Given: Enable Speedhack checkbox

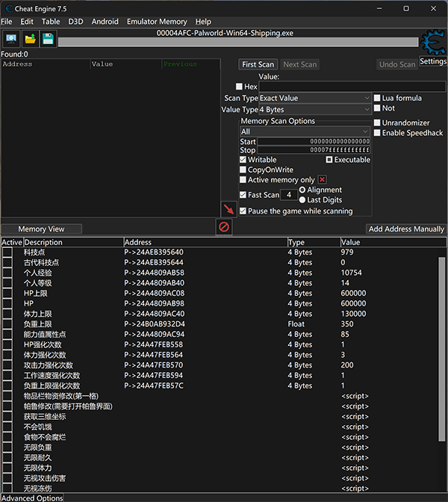Looking at the screenshot, I should (x=377, y=133).
